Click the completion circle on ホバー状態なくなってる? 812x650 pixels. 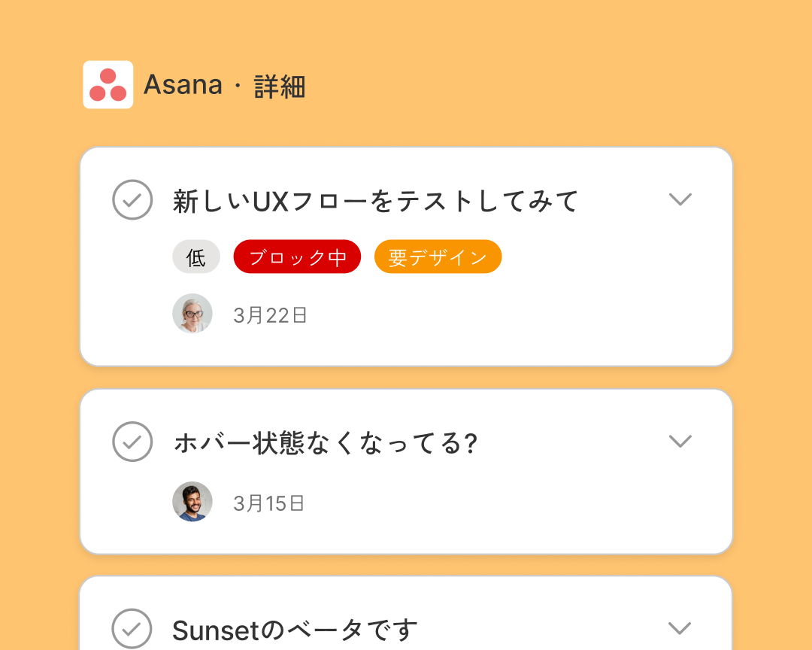132,442
